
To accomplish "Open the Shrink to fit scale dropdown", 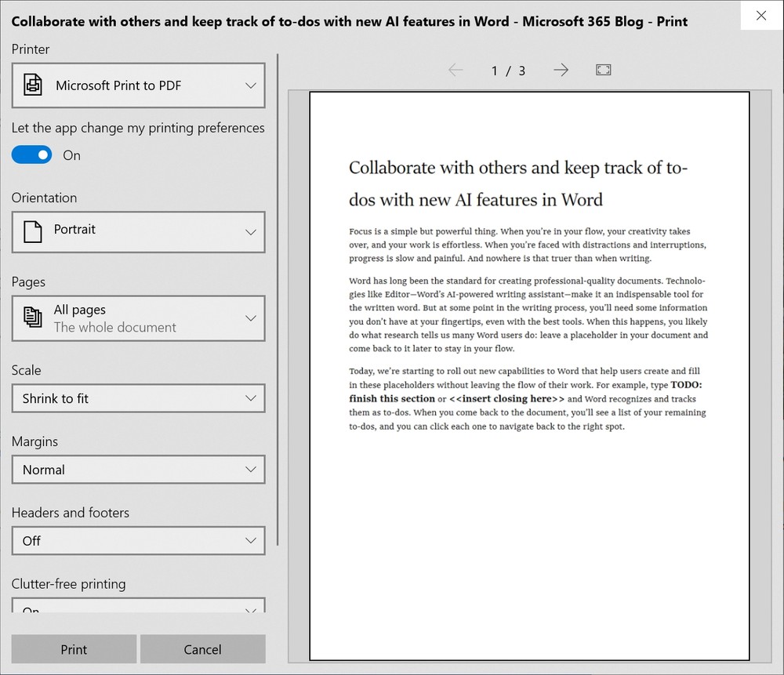I will tap(138, 398).
